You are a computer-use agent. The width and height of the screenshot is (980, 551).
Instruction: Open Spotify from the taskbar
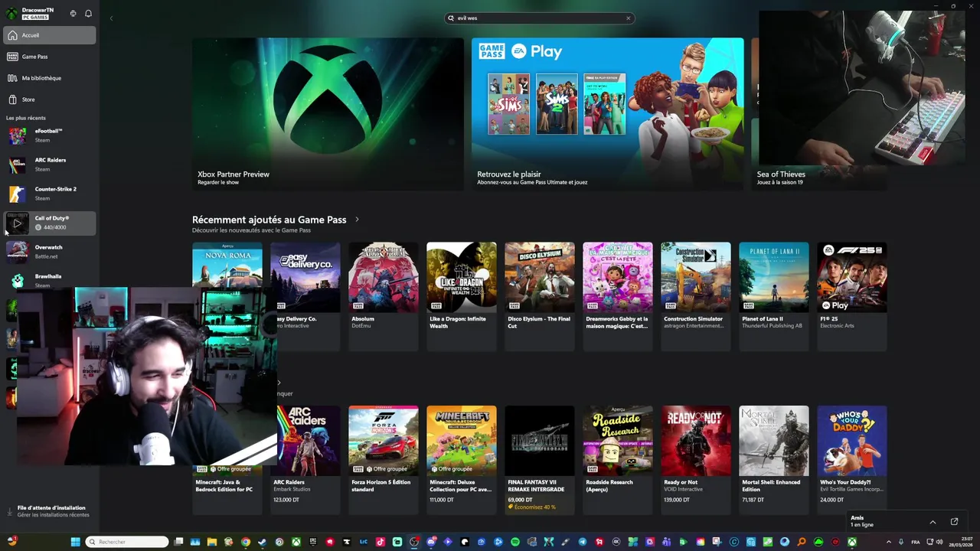[515, 542]
